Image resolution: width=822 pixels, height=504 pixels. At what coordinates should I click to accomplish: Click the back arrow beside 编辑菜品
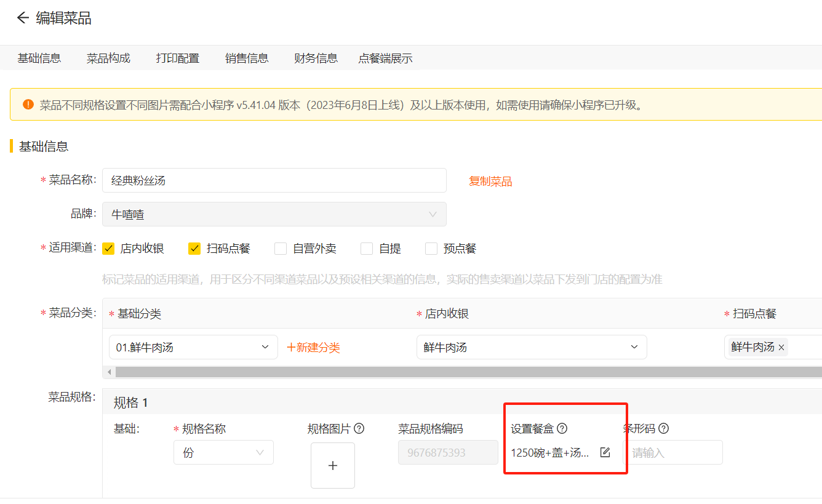(23, 18)
